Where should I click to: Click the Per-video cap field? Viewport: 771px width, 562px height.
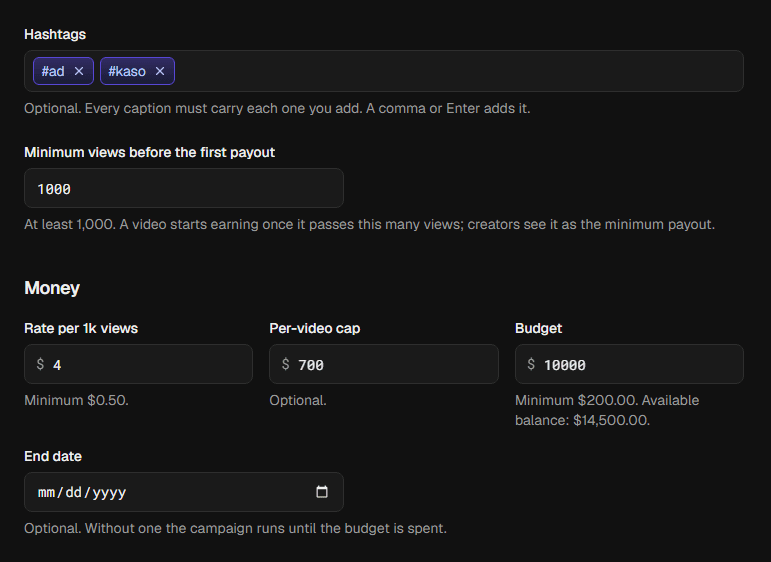384,364
